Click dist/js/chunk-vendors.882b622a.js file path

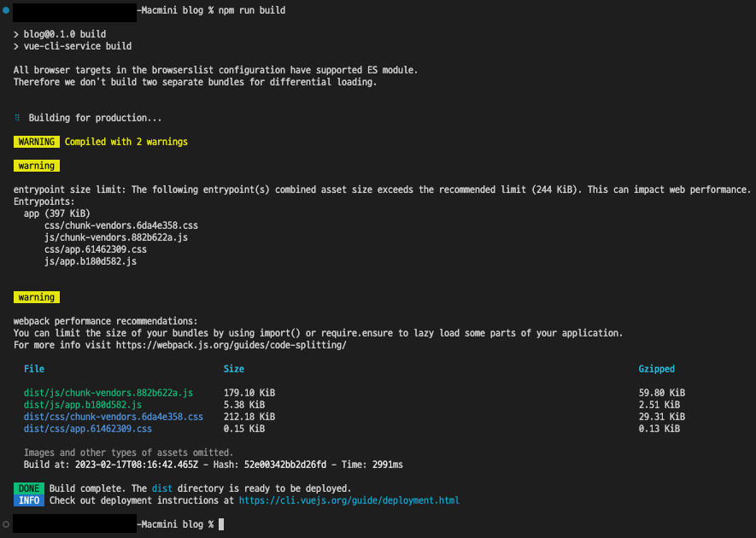(108, 393)
